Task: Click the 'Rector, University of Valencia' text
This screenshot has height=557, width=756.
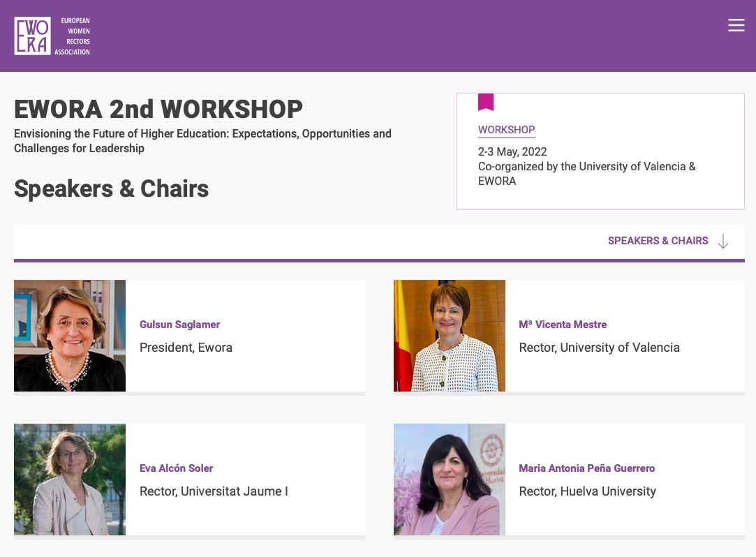Action: (600, 348)
